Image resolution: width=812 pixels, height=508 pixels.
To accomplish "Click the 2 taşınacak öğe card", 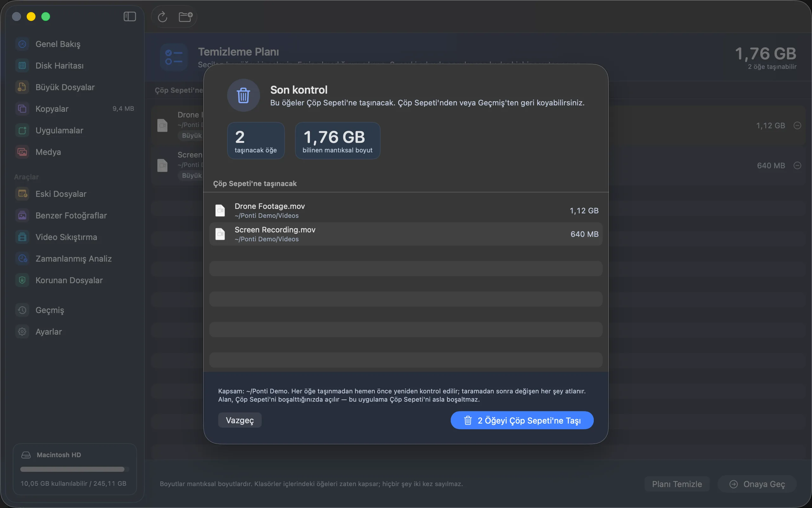I will pos(256,141).
